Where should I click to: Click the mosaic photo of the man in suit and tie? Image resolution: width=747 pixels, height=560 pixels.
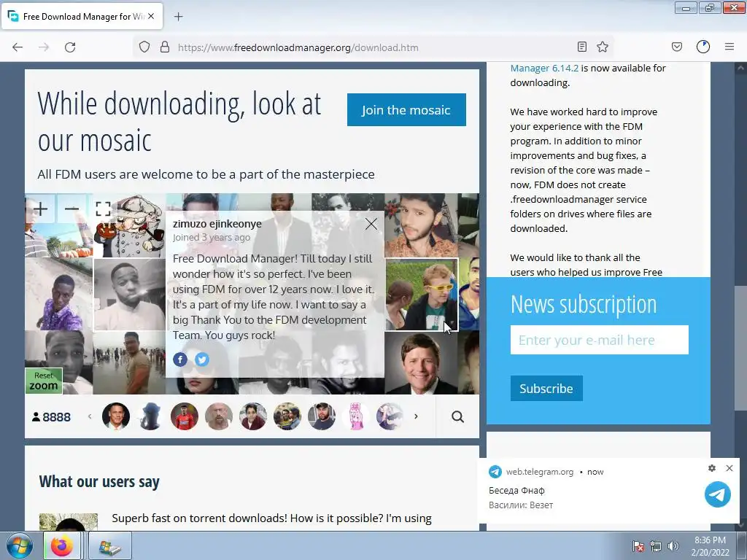pyautogui.click(x=421, y=363)
